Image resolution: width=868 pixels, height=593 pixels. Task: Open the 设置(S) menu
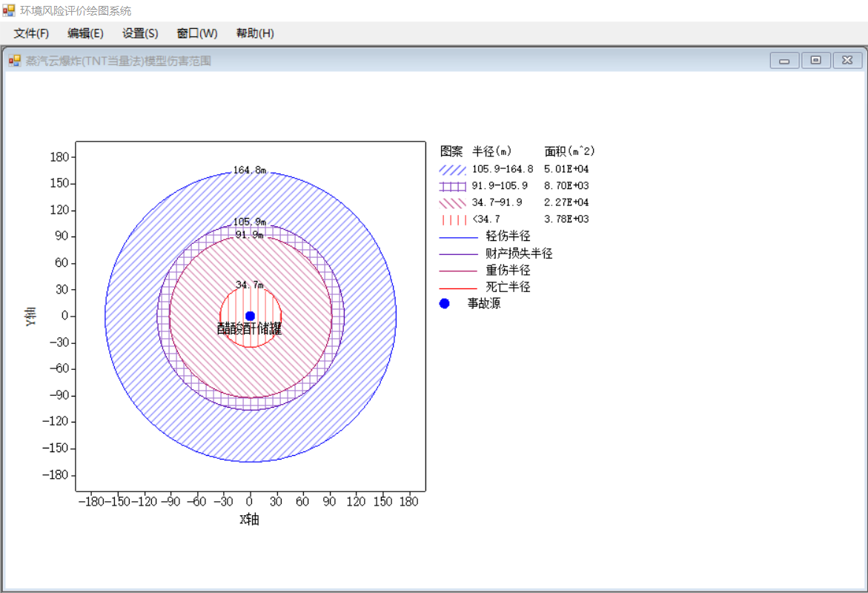coord(140,33)
